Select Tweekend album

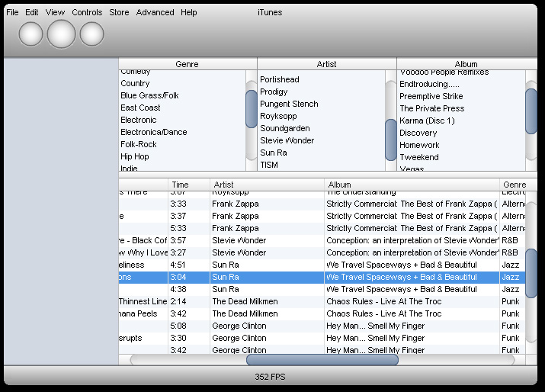tap(461, 157)
